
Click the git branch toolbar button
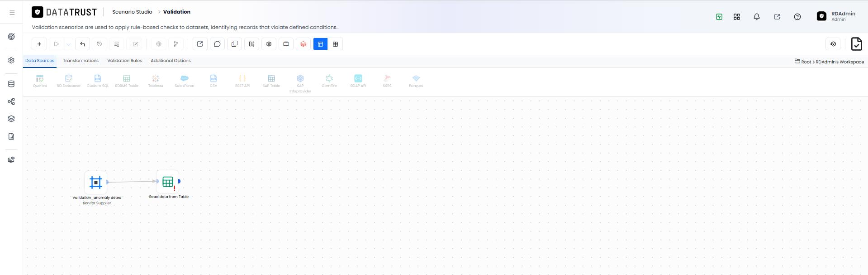(176, 44)
